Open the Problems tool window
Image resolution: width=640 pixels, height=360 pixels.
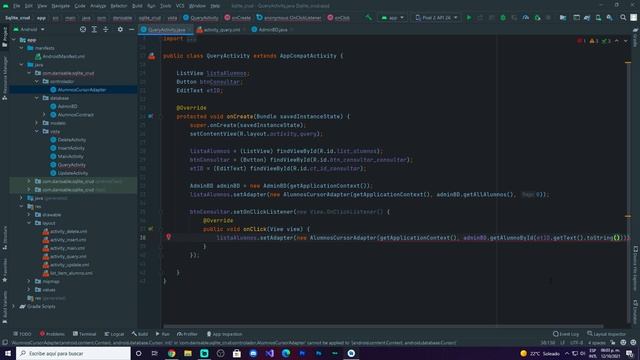point(52,334)
